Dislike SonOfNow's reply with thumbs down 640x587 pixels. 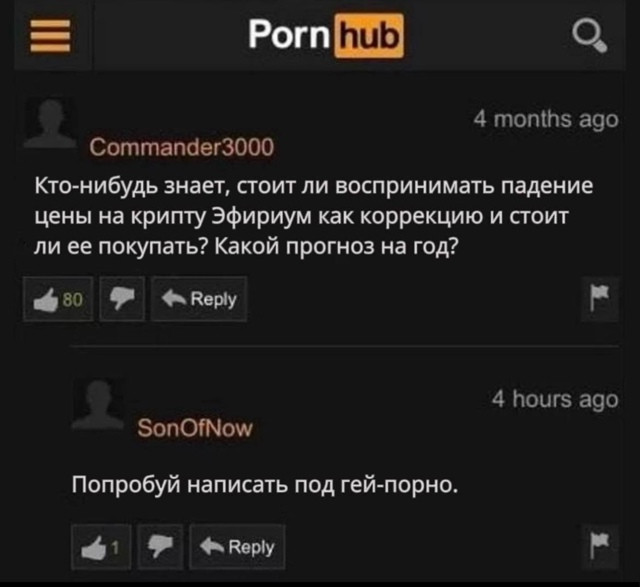tap(160, 547)
